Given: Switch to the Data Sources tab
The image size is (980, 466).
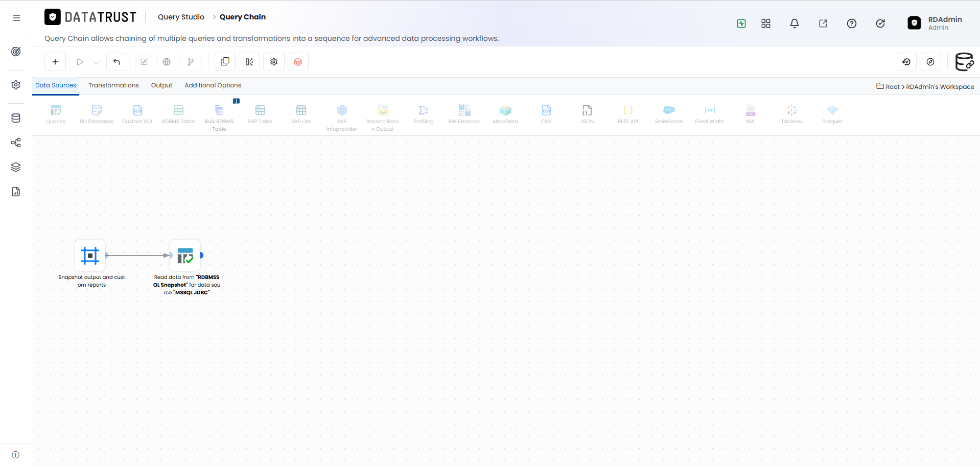Looking at the screenshot, I should point(56,85).
